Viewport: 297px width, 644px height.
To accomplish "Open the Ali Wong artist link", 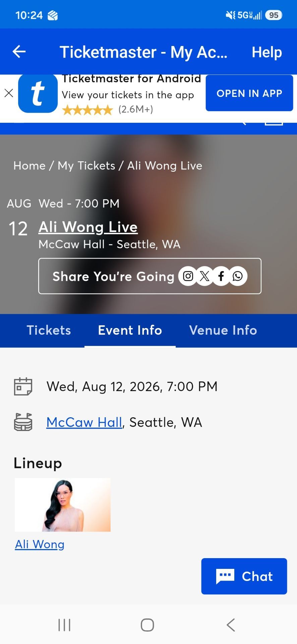I will [x=40, y=544].
